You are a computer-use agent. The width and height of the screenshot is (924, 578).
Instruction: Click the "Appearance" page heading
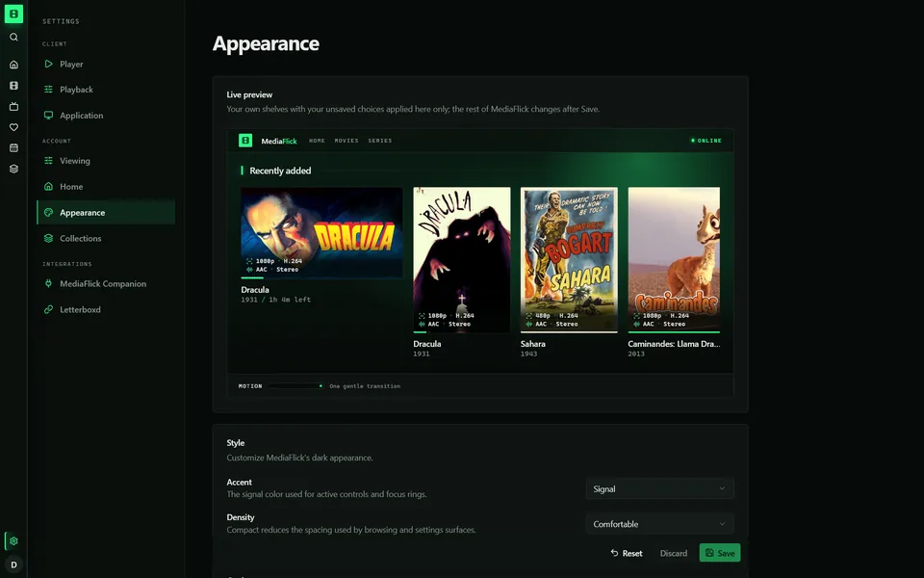coord(266,43)
